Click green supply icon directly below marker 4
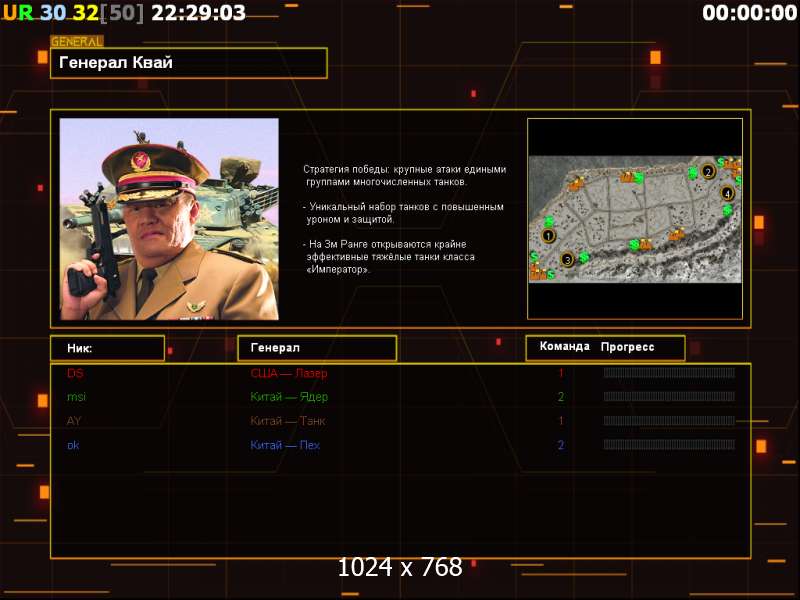Screen dimensions: 800x600 pos(728,210)
